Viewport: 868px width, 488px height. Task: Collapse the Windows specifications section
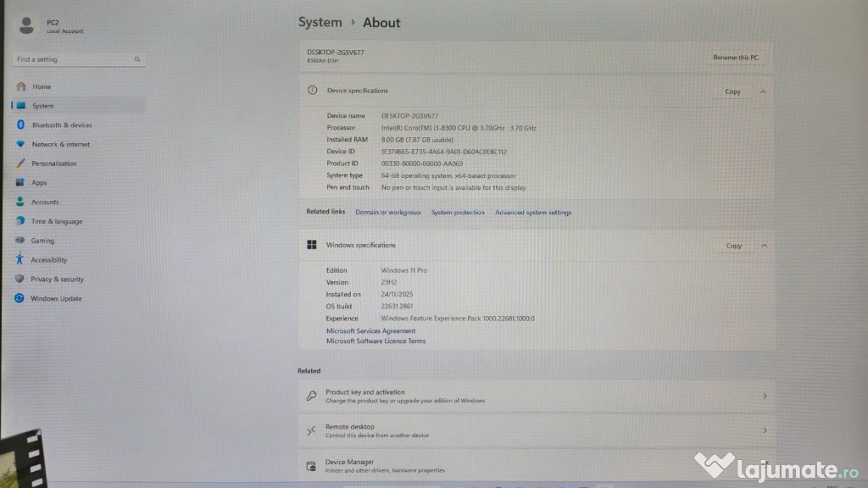[x=763, y=246]
